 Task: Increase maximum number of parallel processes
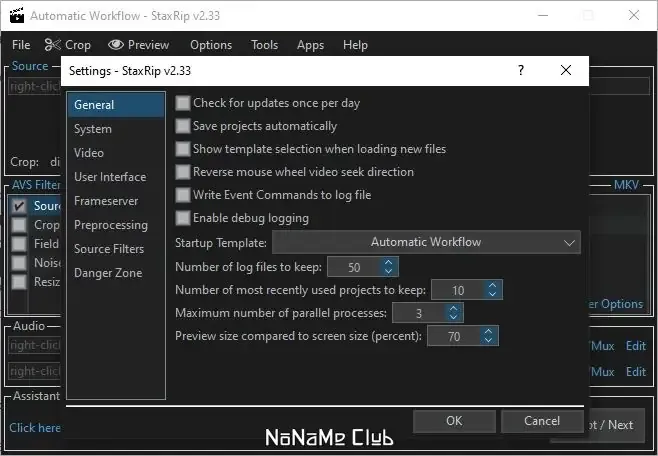coord(453,308)
